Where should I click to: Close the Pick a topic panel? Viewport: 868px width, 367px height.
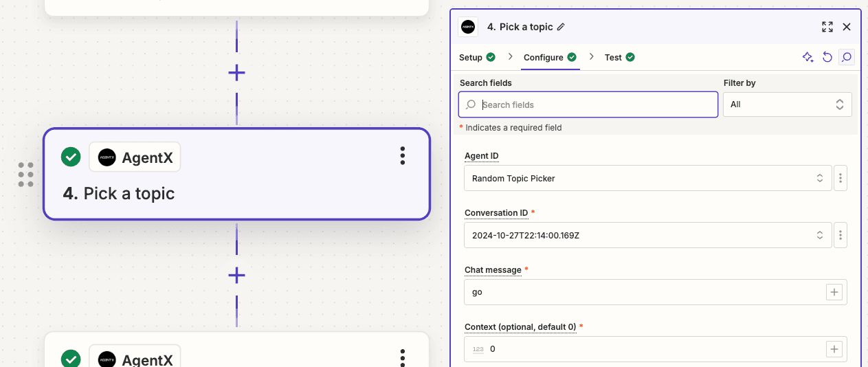click(x=847, y=27)
